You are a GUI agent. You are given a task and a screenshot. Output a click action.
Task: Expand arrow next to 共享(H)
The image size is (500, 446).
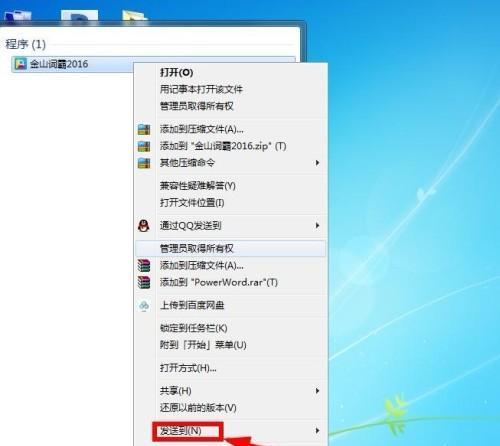[317, 391]
